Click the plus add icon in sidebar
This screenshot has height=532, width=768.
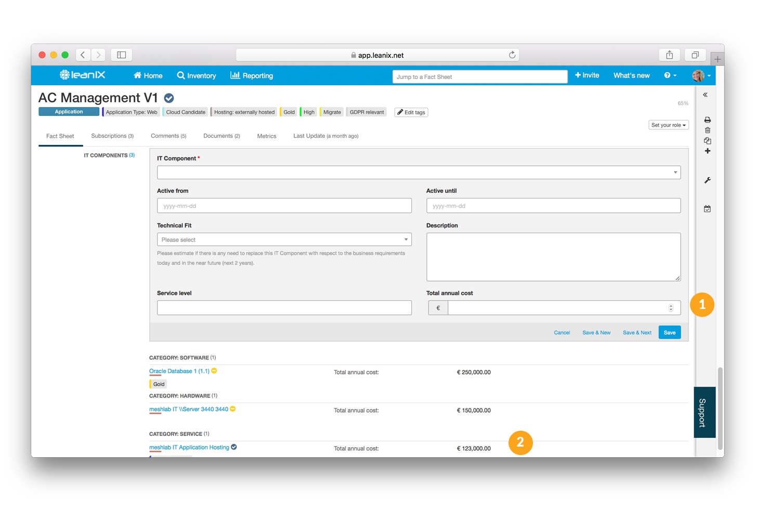click(x=708, y=151)
